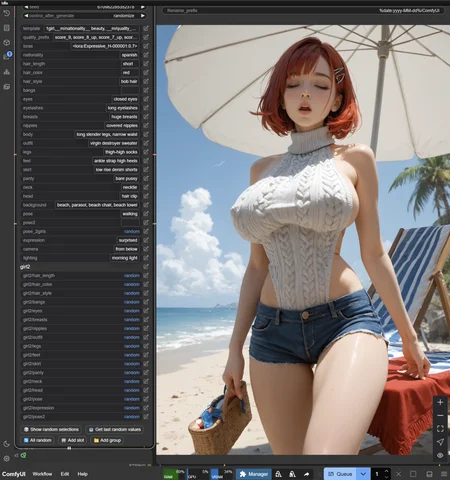Click the VRAM usage meter
This screenshot has height=480, width=450.
coord(222,474)
